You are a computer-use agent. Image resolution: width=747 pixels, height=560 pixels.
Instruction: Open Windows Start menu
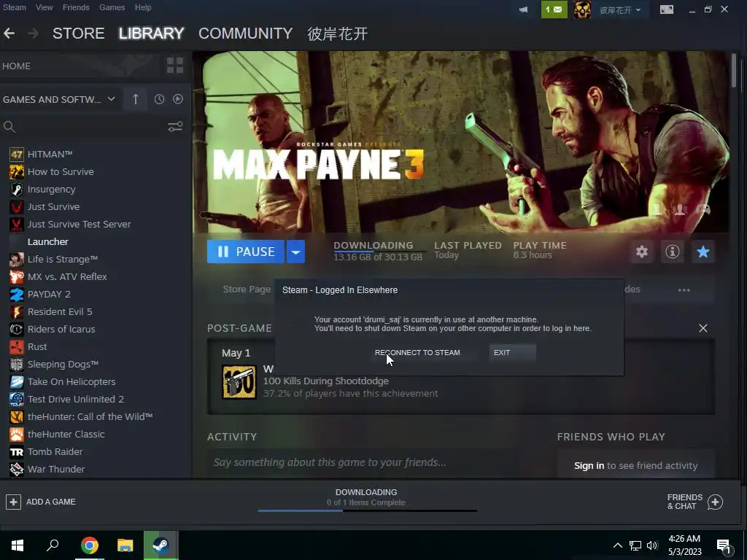coord(18,545)
